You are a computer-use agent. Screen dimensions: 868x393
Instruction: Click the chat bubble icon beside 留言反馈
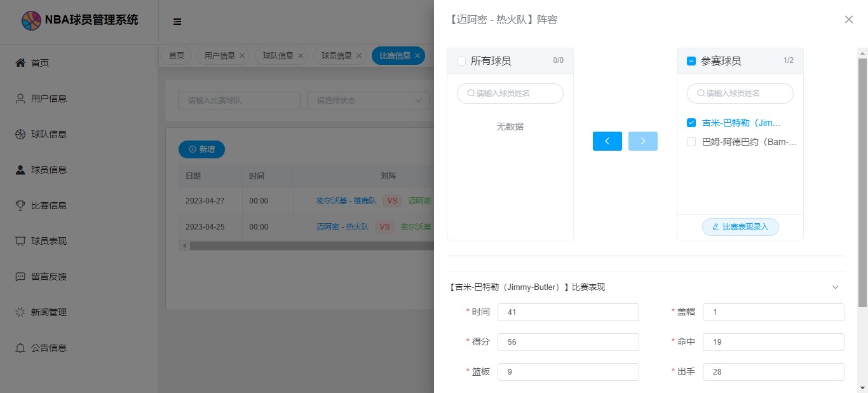pyautogui.click(x=20, y=277)
